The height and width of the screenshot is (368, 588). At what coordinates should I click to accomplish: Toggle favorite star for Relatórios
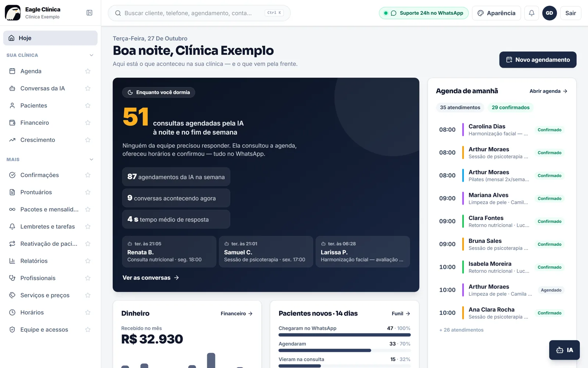88,261
